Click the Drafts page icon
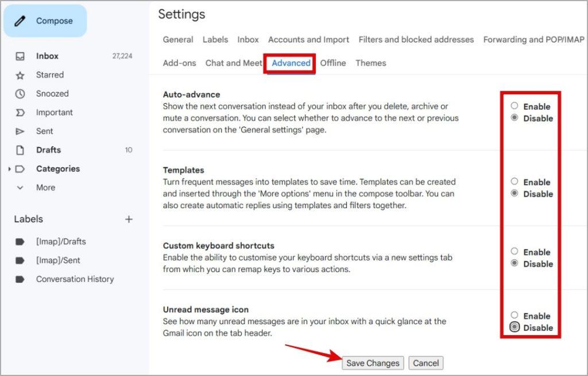This screenshot has height=376, width=588. (x=20, y=150)
